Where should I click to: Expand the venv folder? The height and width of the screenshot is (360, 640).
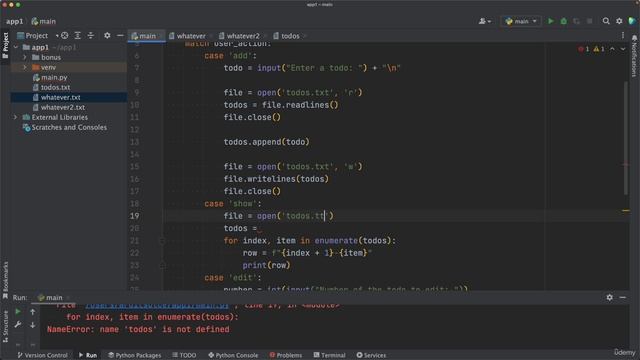pyautogui.click(x=25, y=67)
